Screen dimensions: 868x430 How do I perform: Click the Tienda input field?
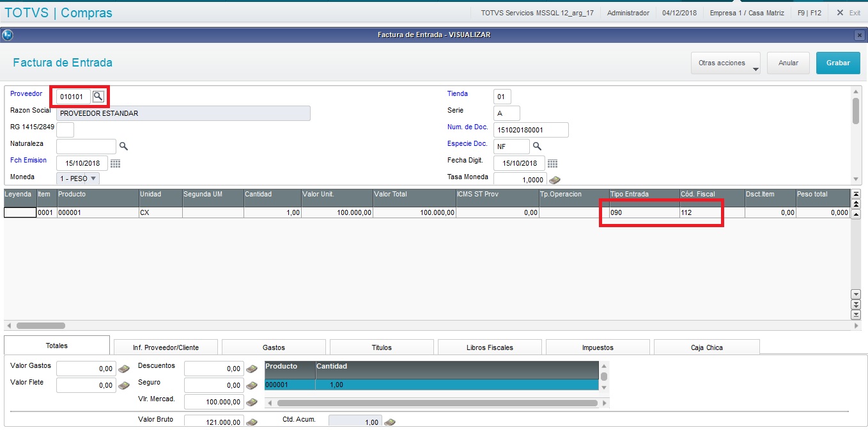pyautogui.click(x=502, y=97)
